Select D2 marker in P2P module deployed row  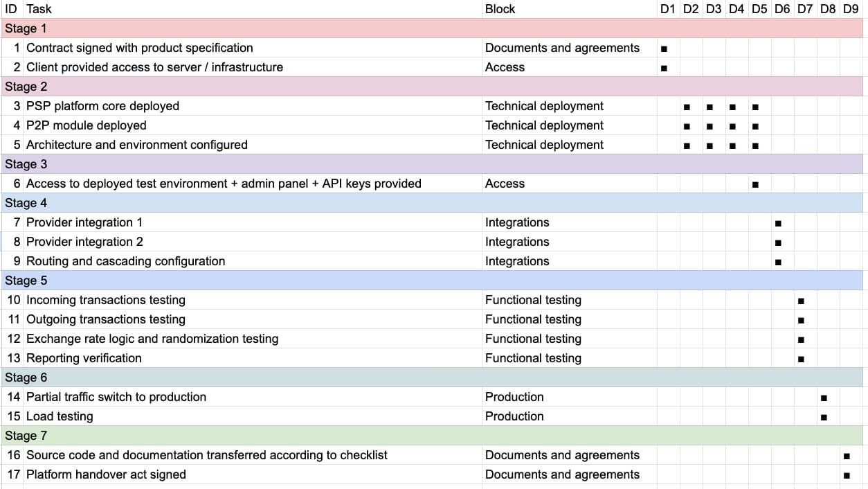tap(687, 126)
